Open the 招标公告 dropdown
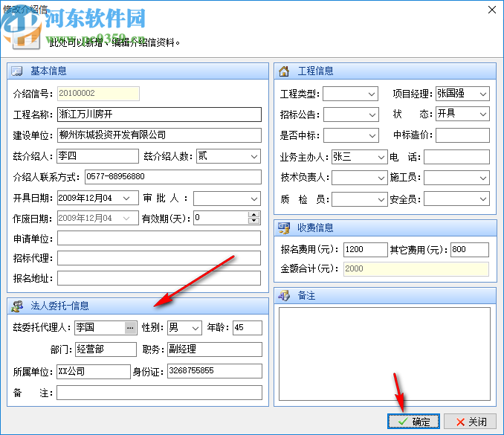The width and height of the screenshot is (504, 435). tap(372, 115)
